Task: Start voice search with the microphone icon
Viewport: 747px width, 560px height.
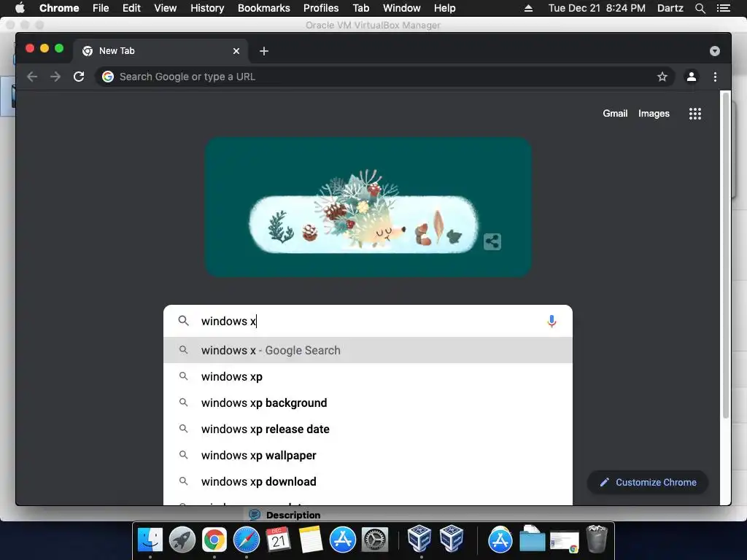Action: coord(551,322)
